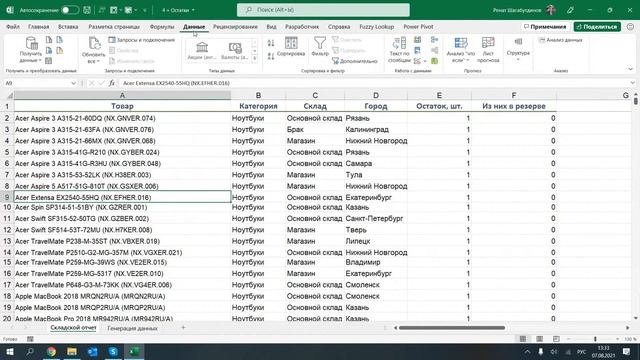Screen dimensions: 640x360
Task: Click the Comments (Примечания) button
Action: coord(545,27)
